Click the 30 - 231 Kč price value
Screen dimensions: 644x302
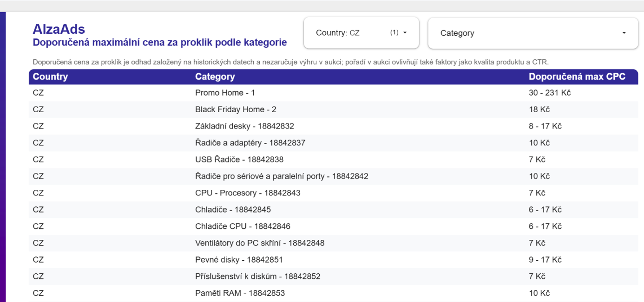pyautogui.click(x=550, y=93)
